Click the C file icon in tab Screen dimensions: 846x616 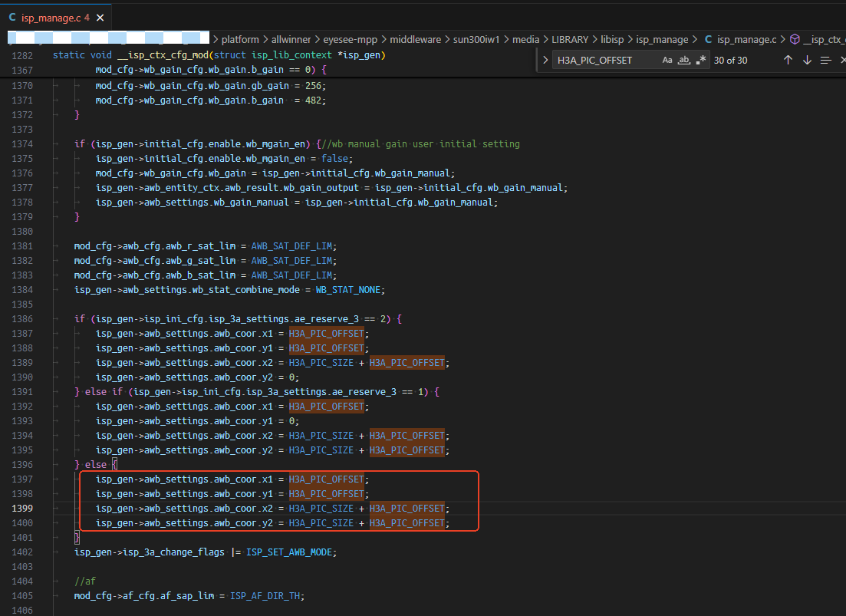[x=12, y=18]
